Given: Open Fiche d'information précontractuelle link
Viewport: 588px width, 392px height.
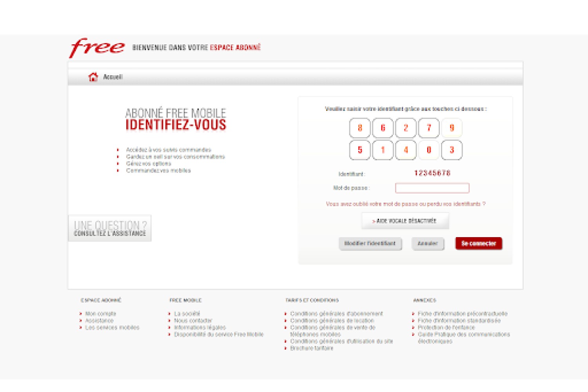Looking at the screenshot, I should (x=463, y=314).
